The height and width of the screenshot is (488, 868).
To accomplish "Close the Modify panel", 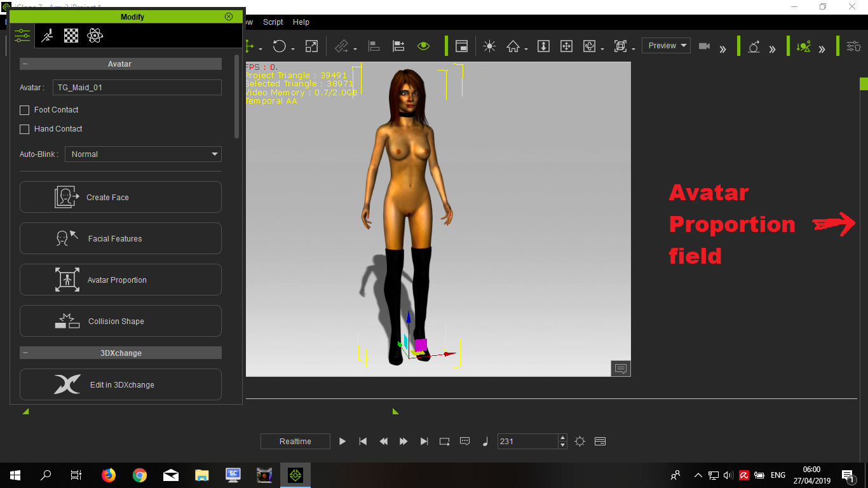I will (229, 17).
